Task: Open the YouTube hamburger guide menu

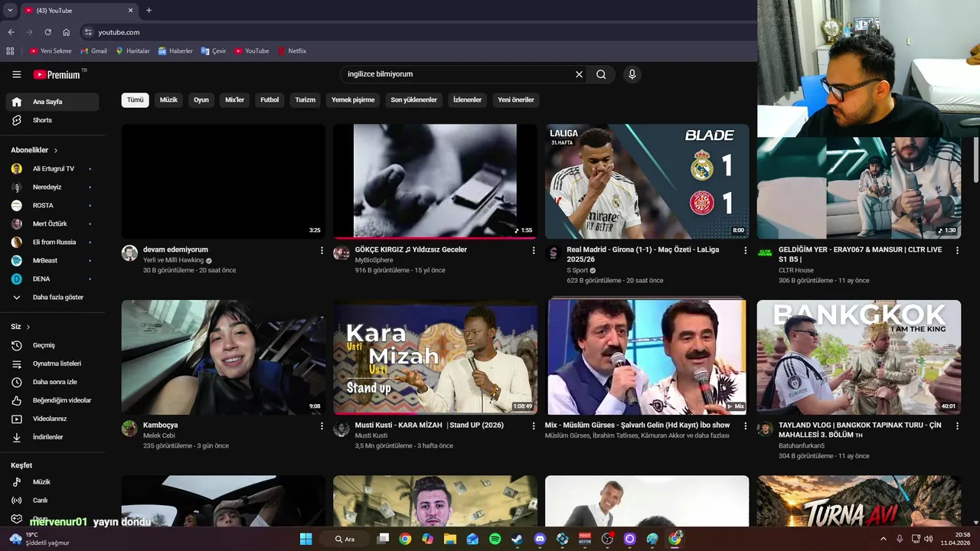Action: (16, 74)
